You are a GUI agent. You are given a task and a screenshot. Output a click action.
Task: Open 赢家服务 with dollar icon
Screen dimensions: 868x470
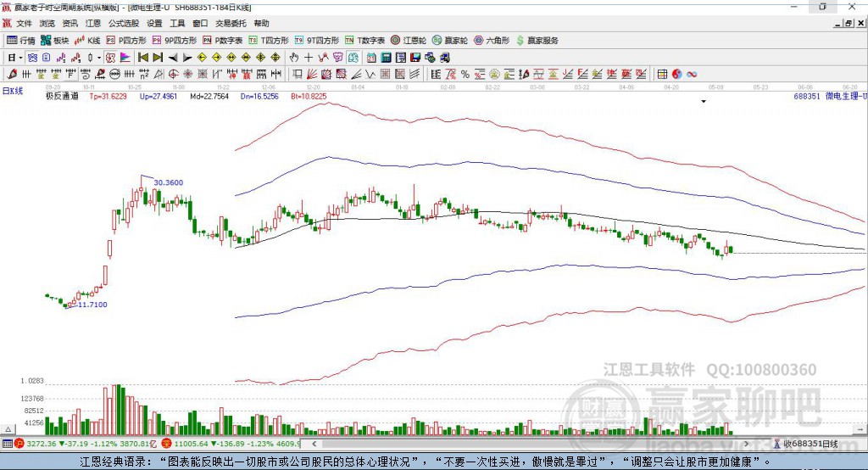pos(537,41)
